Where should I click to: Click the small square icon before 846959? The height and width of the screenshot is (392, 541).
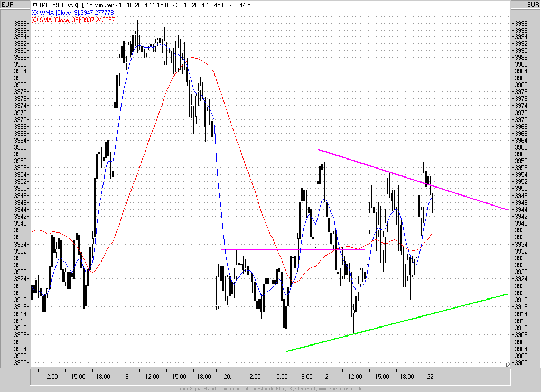click(x=35, y=5)
